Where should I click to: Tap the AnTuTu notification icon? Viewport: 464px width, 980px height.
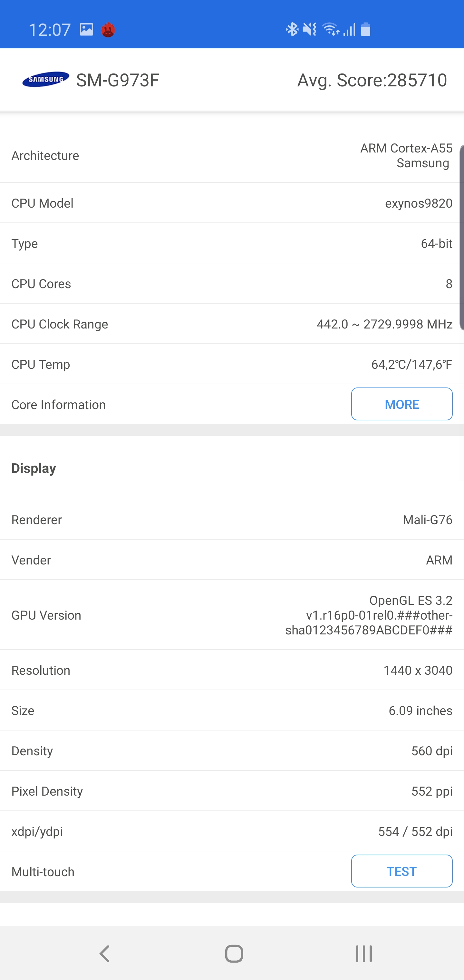tap(108, 30)
